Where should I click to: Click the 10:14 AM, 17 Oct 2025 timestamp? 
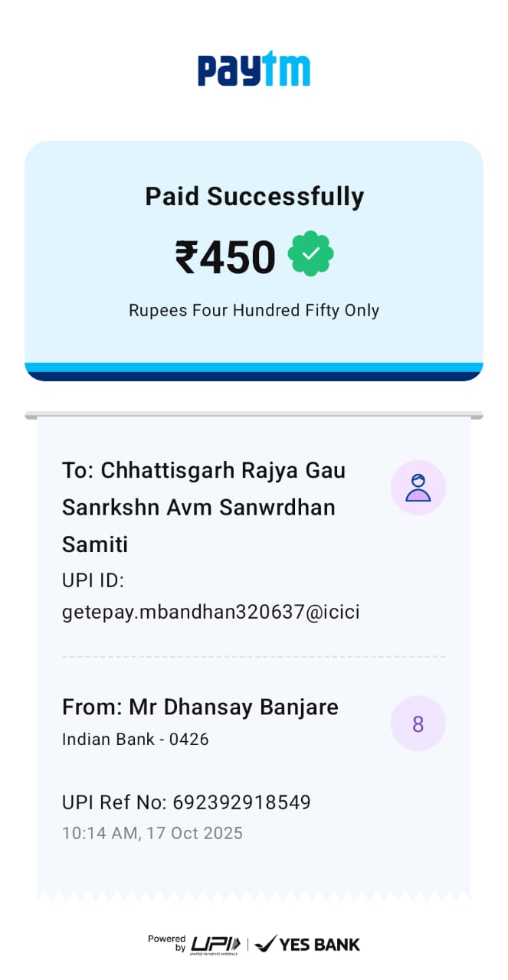click(x=152, y=833)
